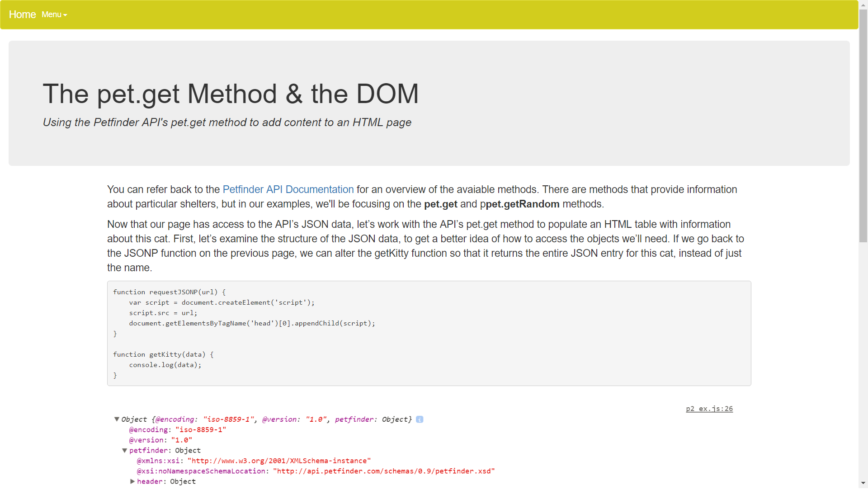Image resolution: width=868 pixels, height=490 pixels.
Task: Collapse the petfinder: Object node
Action: pos(124,450)
